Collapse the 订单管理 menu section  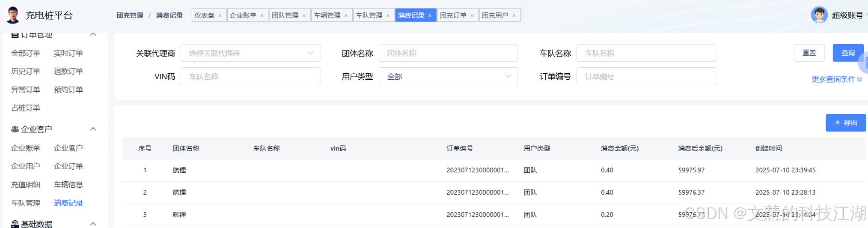tap(93, 34)
